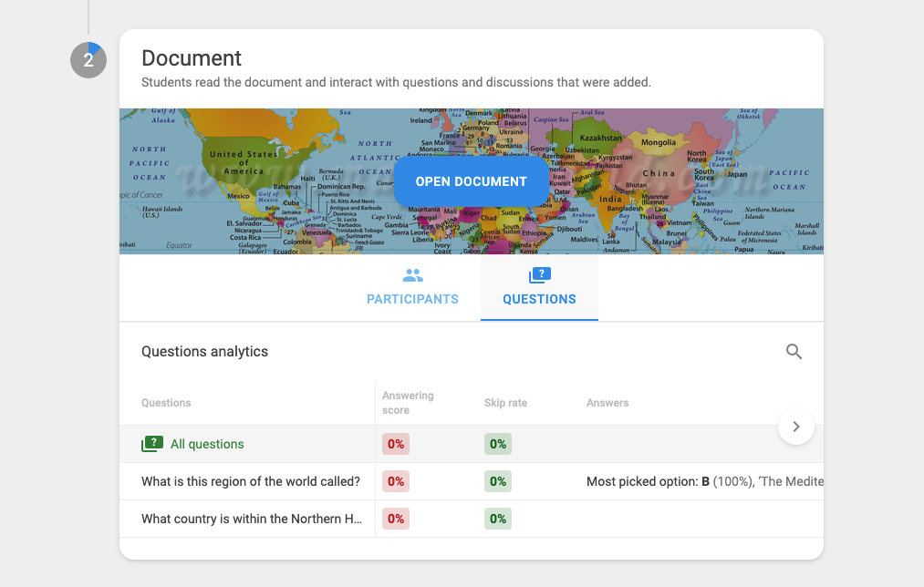
Task: Click the right chevron to scroll table
Action: 796,427
